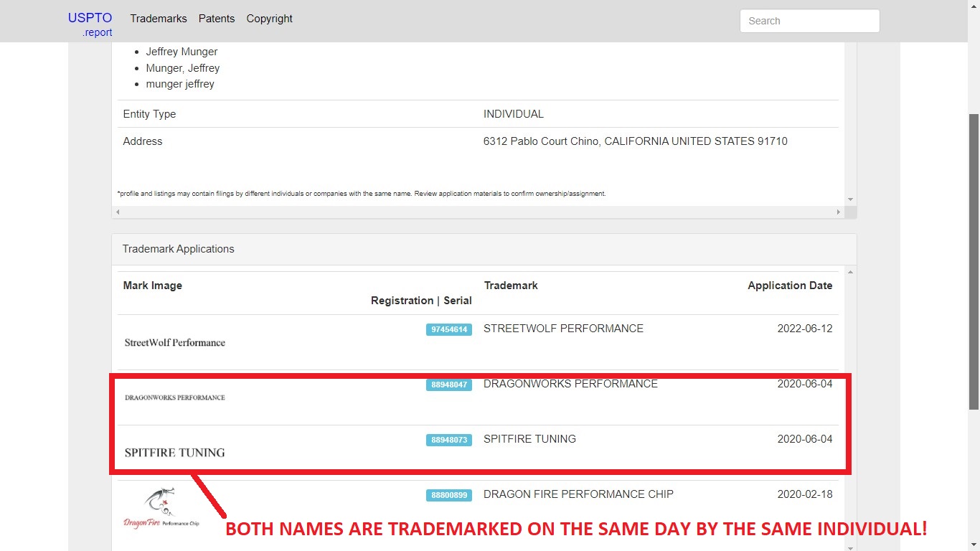Click serial number badge 88948047
Screen dimensions: 980x551
448,385
